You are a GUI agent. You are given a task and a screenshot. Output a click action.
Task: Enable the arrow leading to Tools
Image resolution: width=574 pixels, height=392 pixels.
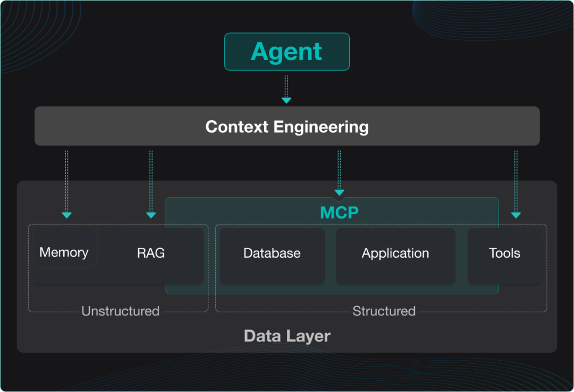pyautogui.click(x=516, y=183)
